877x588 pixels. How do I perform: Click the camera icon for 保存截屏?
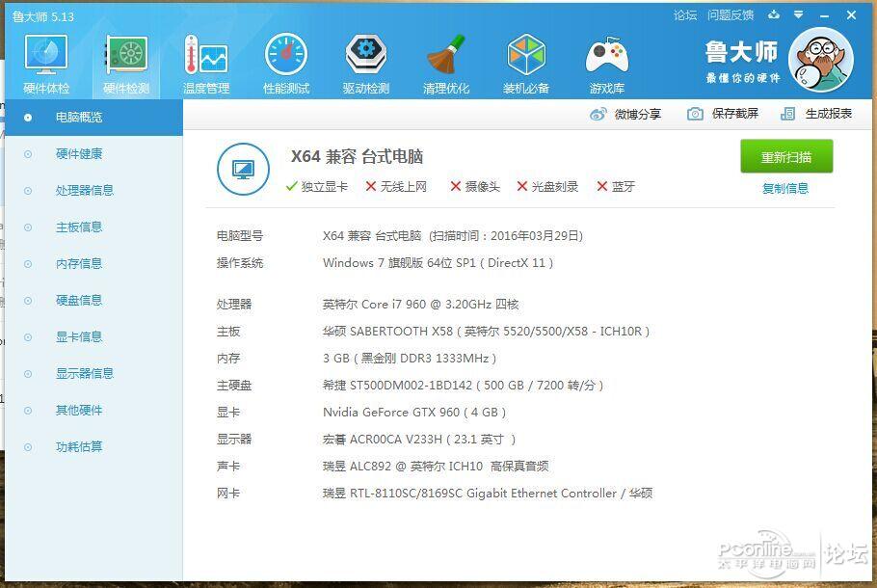pos(695,114)
